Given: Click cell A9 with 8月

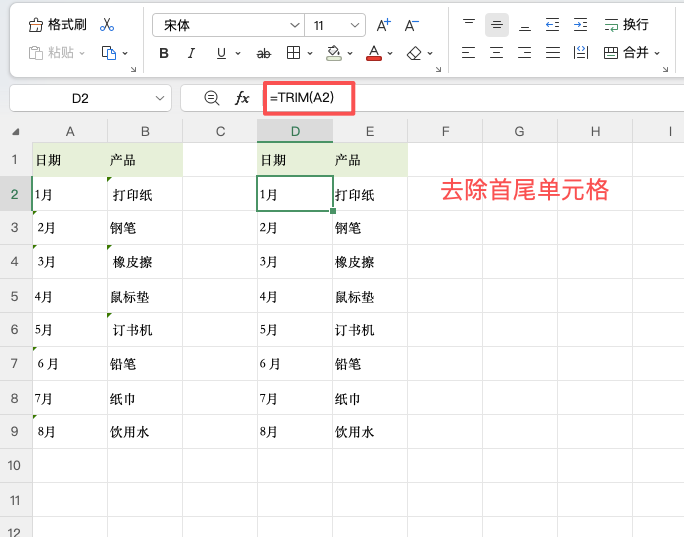Looking at the screenshot, I should coord(70,432).
